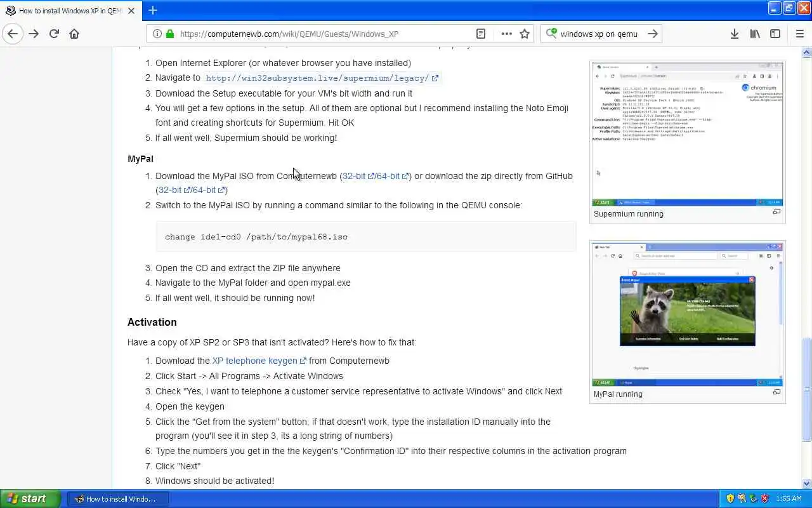Activate the Firefox taskbar window button

pyautogui.click(x=118, y=499)
